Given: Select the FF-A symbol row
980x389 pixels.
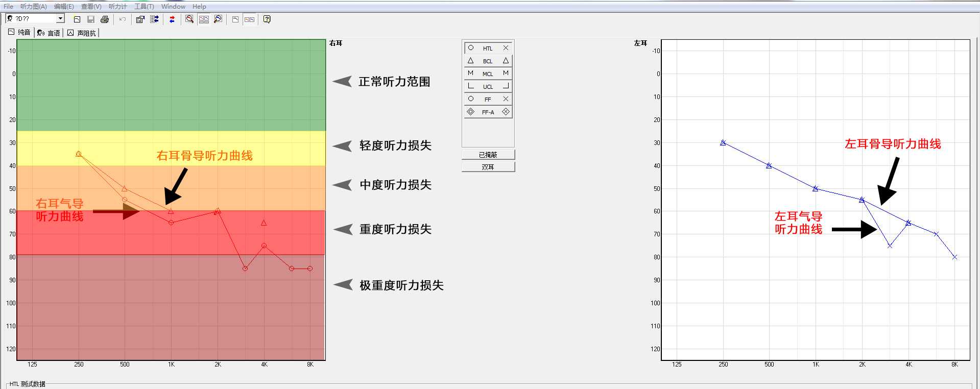Looking at the screenshot, I should [x=488, y=112].
